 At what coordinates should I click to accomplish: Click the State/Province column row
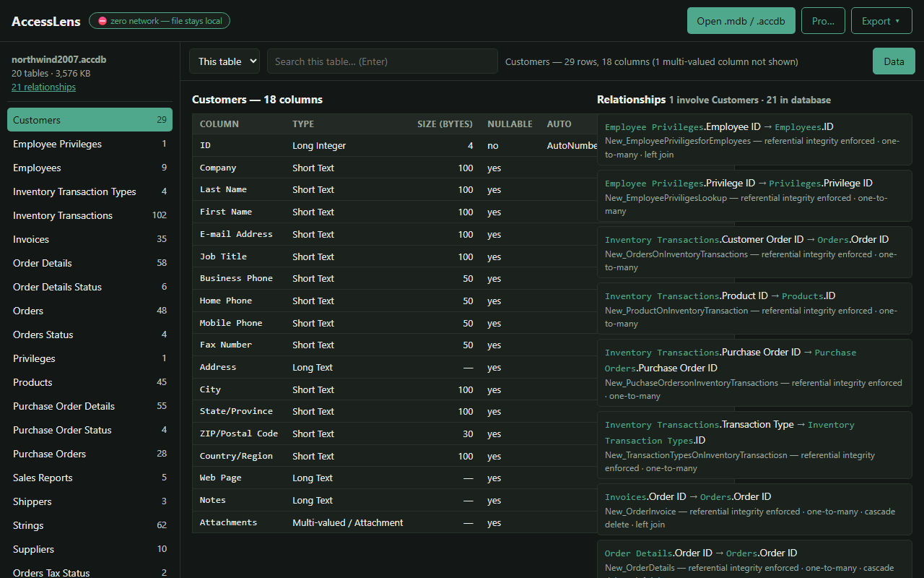395,412
